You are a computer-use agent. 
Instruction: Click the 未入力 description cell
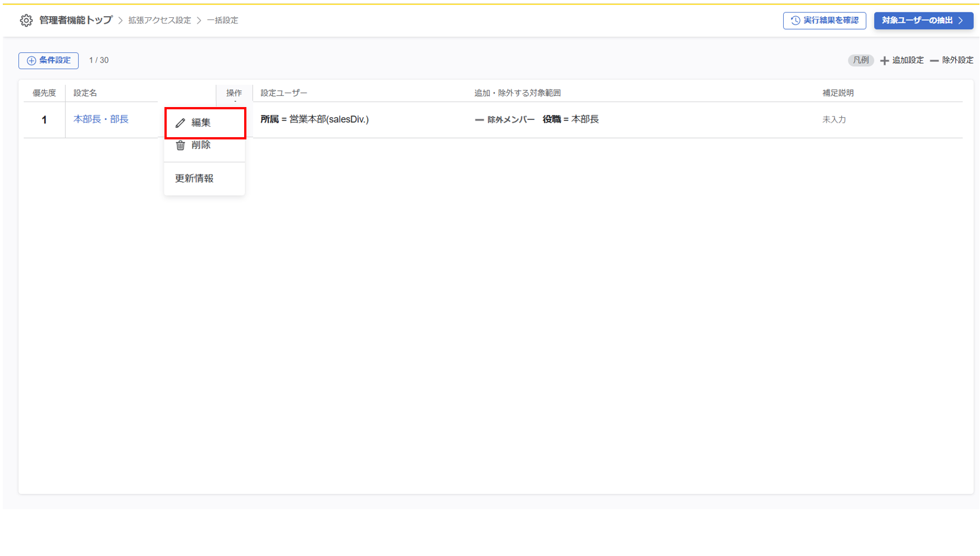click(834, 120)
